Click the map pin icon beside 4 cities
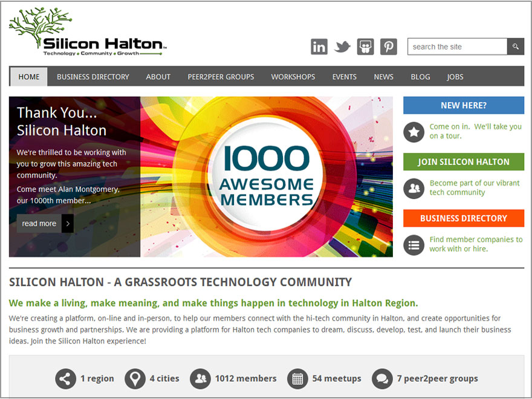The width and height of the screenshot is (532, 399). pyautogui.click(x=135, y=378)
